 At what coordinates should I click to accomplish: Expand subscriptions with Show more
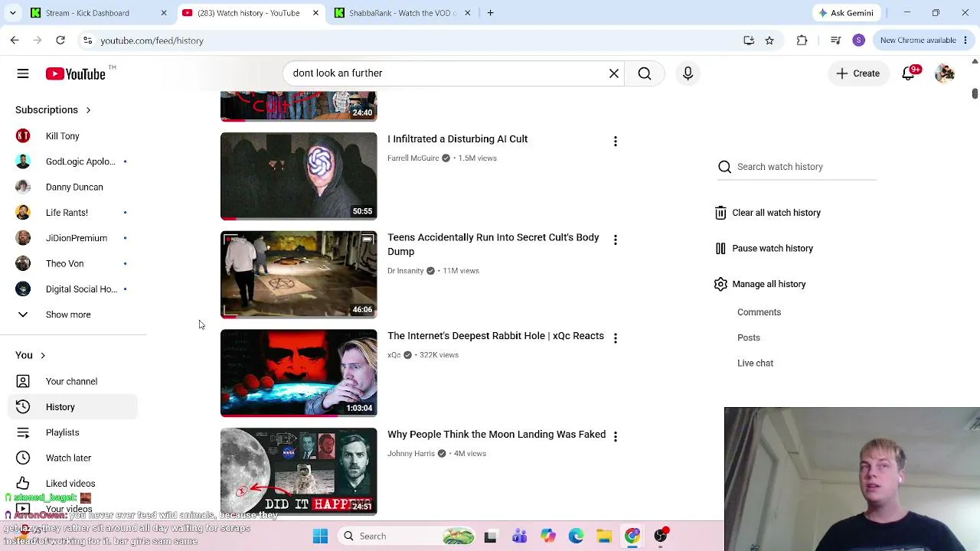click(x=73, y=315)
